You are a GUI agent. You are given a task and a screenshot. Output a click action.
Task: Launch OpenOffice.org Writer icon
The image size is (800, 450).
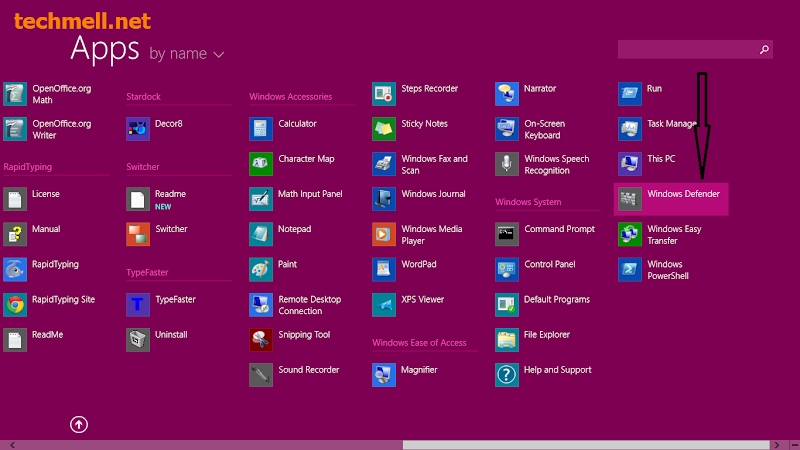(x=15, y=129)
